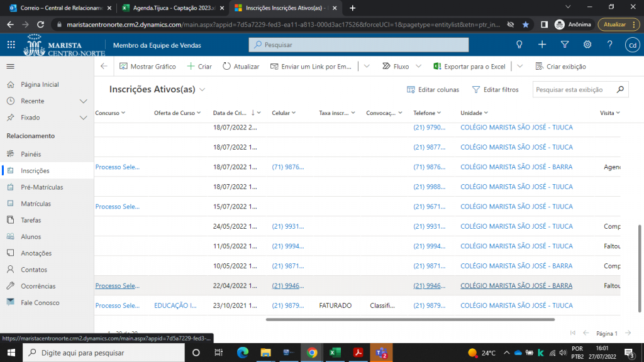Open the settings gear in Dynamics header

click(587, 45)
